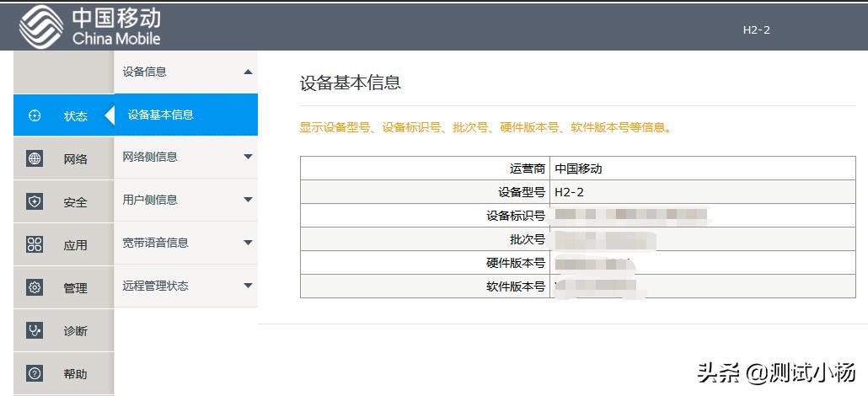Viewport: 868px width, 396px height.
Task: Collapse the 设备信息 section arrow
Action: click(248, 72)
